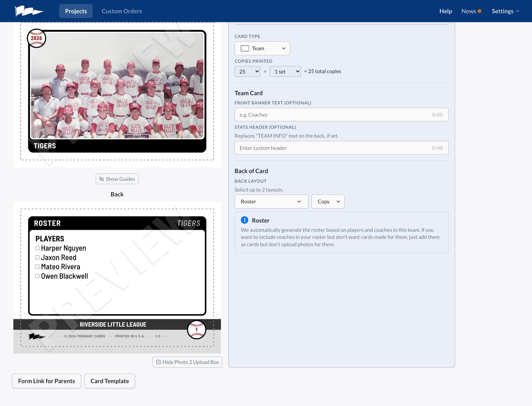Click the ROSTER header on card back

click(47, 223)
